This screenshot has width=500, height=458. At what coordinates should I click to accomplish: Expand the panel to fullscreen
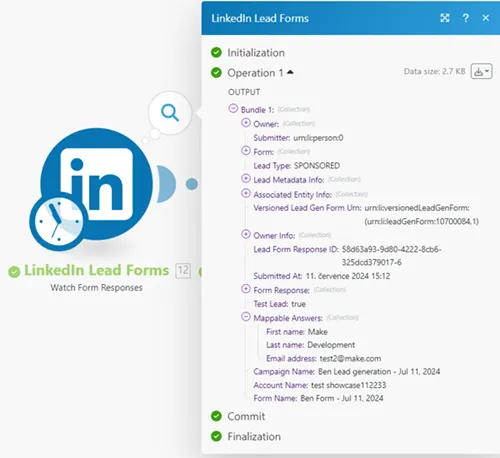(x=445, y=18)
